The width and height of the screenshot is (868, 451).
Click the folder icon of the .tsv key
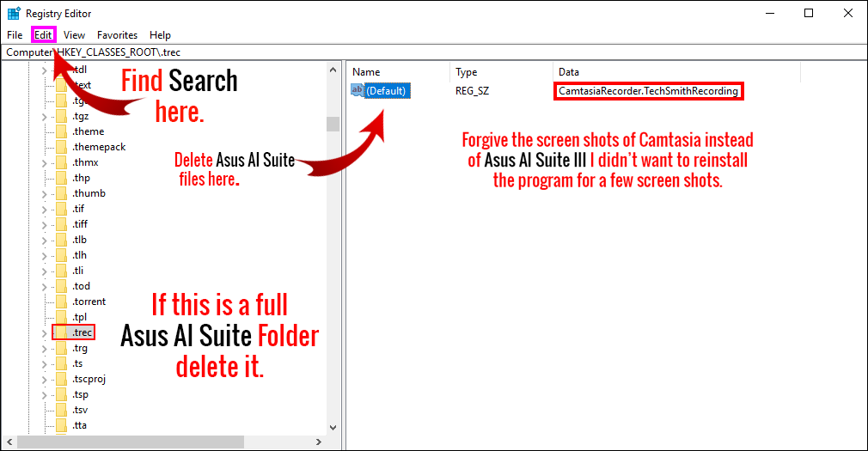click(61, 410)
